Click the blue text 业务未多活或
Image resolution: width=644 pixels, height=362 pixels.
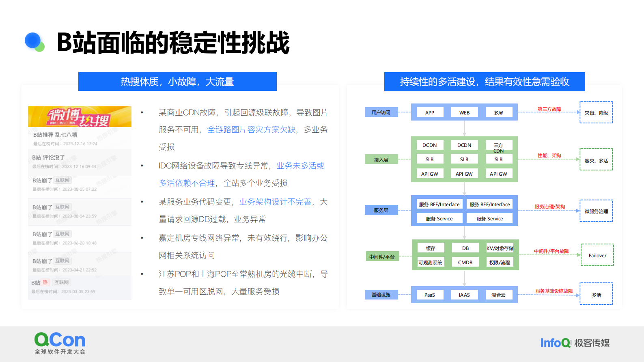click(x=301, y=166)
